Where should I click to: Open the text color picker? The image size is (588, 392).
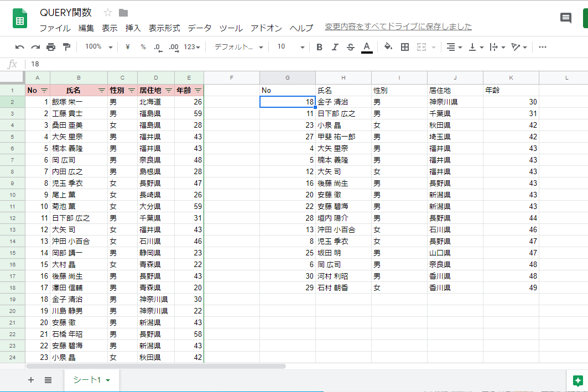pyautogui.click(x=366, y=47)
